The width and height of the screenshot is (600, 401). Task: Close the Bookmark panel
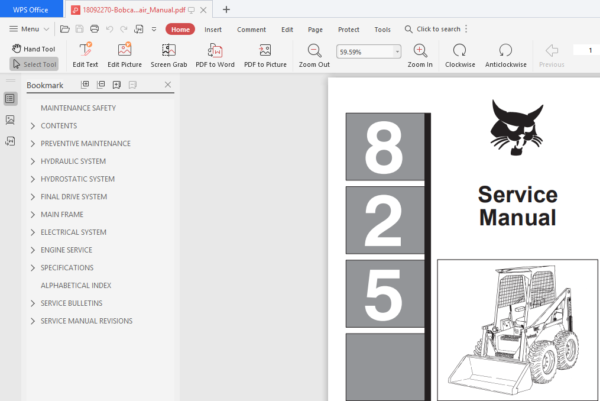point(168,85)
